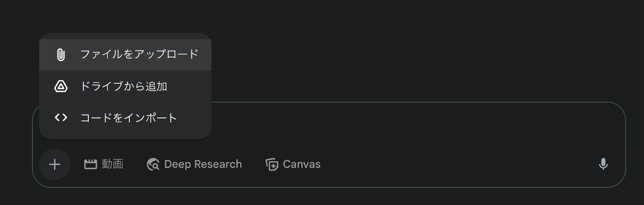Tap the microphone icon
This screenshot has height=205, width=644.
coord(603,164)
